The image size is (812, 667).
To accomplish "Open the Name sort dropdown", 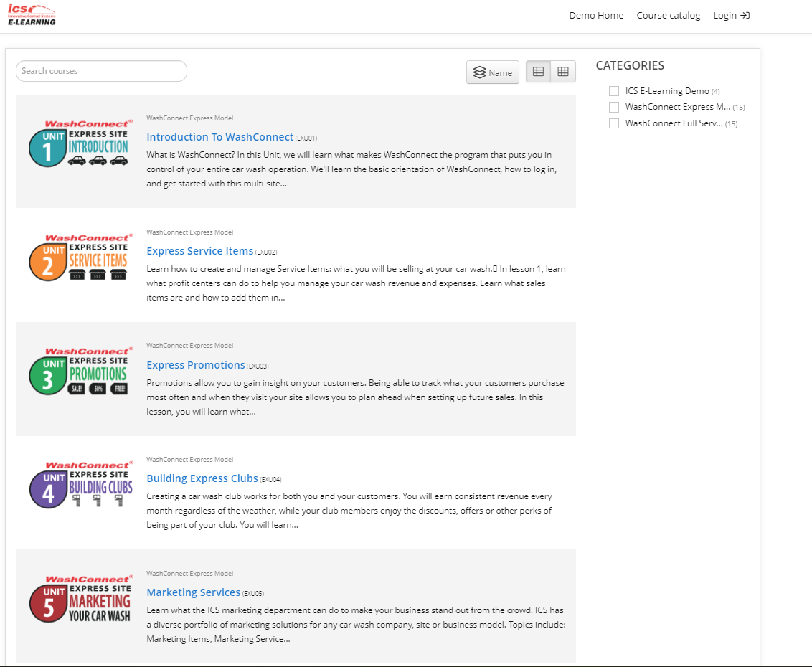I will [x=493, y=72].
